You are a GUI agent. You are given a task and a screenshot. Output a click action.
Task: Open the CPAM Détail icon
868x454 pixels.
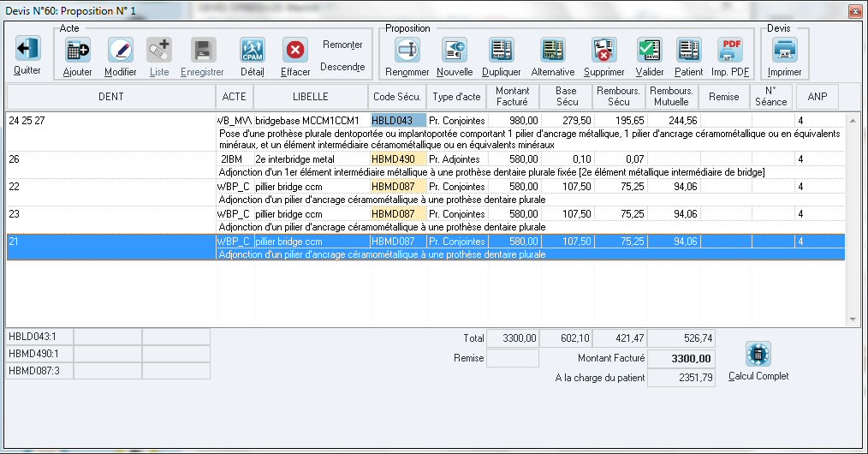[x=252, y=51]
